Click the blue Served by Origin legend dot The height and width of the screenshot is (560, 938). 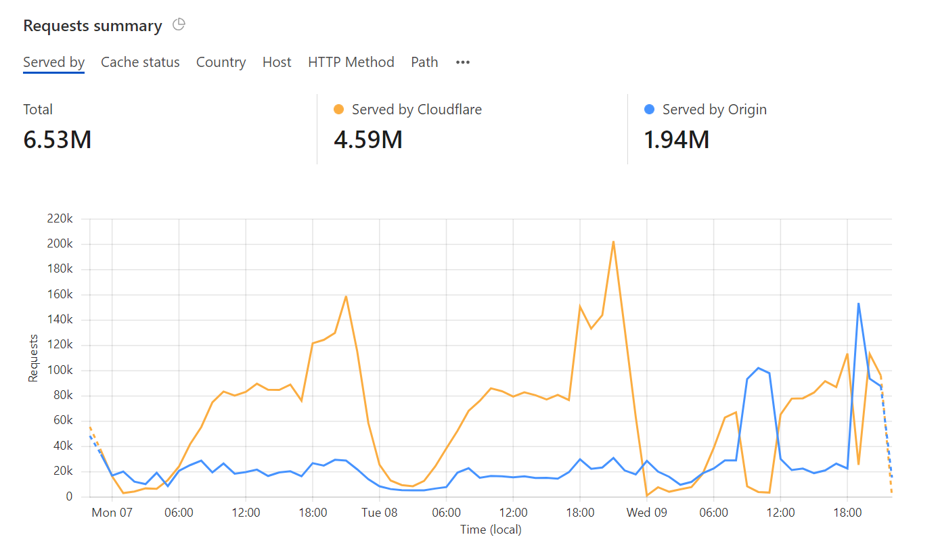[x=650, y=110]
